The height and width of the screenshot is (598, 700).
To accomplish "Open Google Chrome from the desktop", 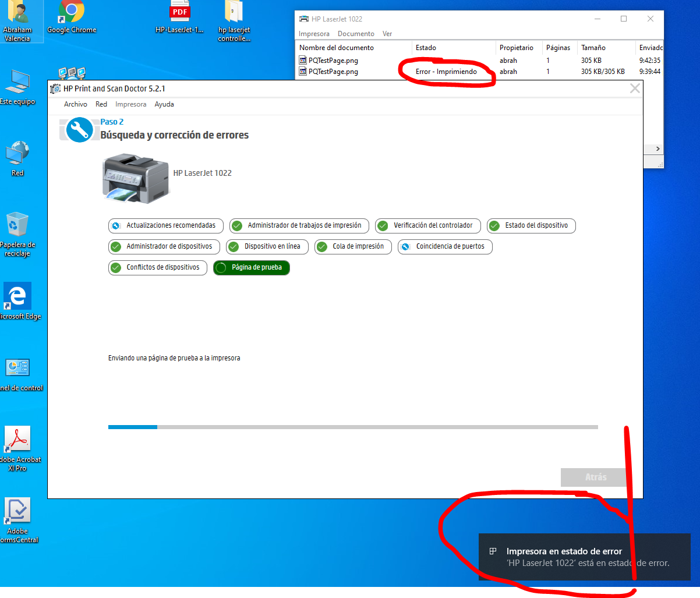I will pos(71,13).
